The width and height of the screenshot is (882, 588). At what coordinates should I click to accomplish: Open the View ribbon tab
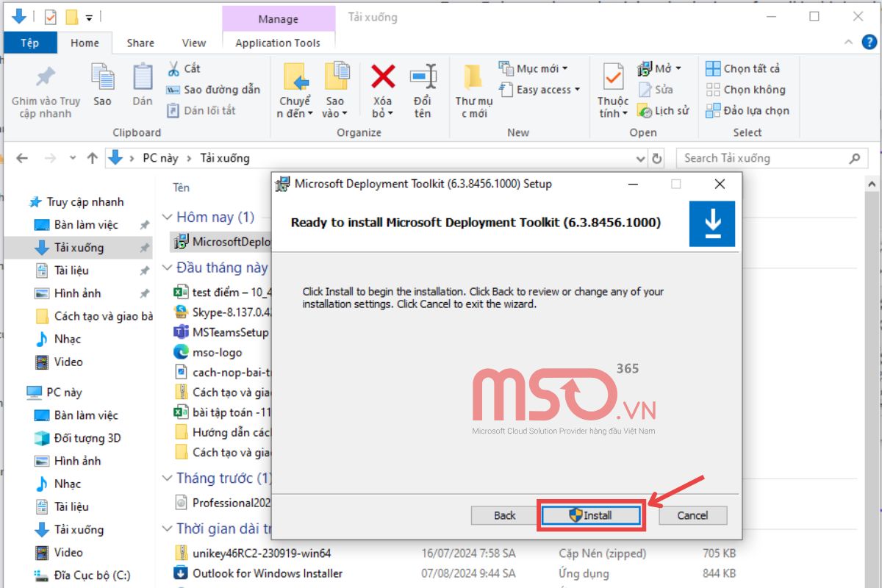(194, 43)
